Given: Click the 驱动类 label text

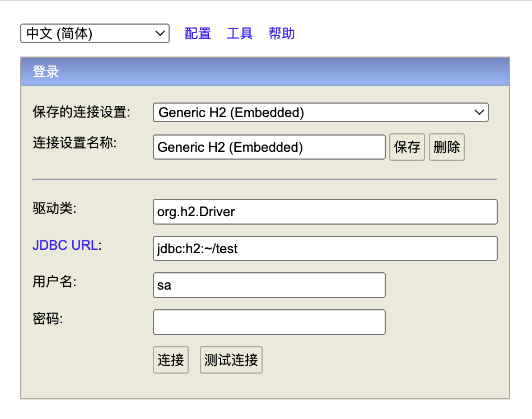Looking at the screenshot, I should pyautogui.click(x=54, y=208).
